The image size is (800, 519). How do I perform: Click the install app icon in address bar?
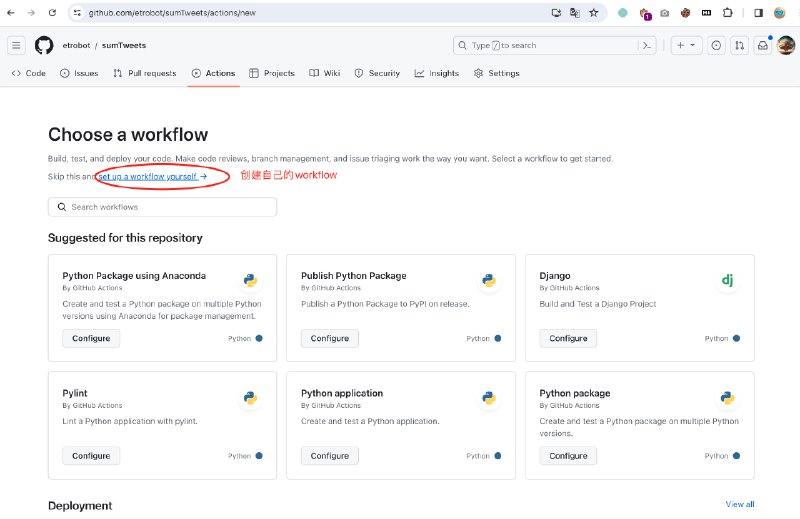click(x=556, y=13)
